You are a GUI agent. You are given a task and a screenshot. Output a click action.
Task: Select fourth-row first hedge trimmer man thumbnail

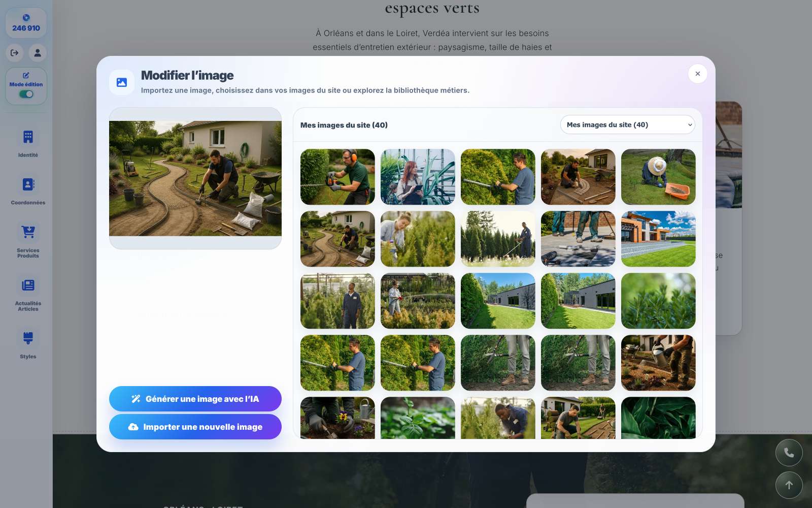pyautogui.click(x=337, y=363)
